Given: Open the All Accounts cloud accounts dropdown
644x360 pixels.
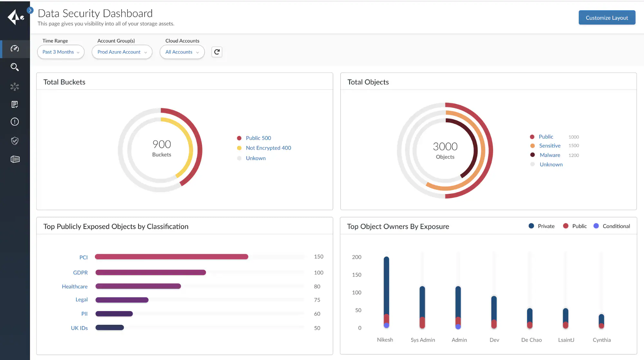Looking at the screenshot, I should (182, 52).
